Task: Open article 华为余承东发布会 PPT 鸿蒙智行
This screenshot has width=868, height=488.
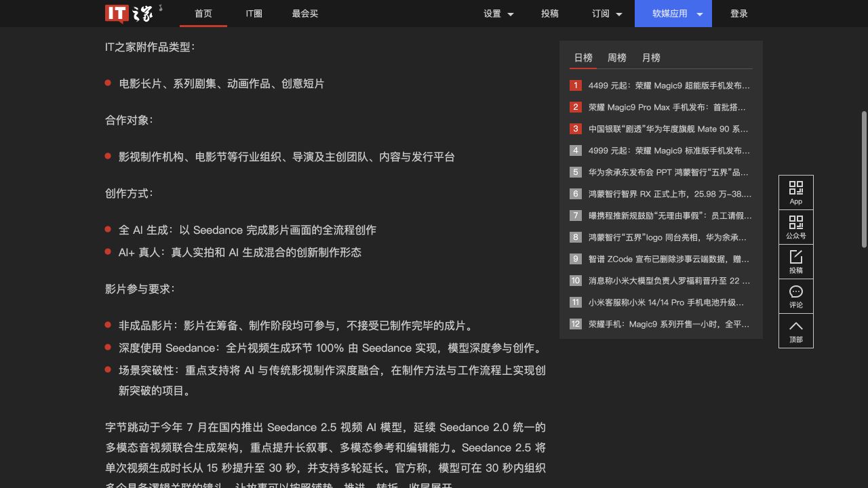Action: [669, 172]
